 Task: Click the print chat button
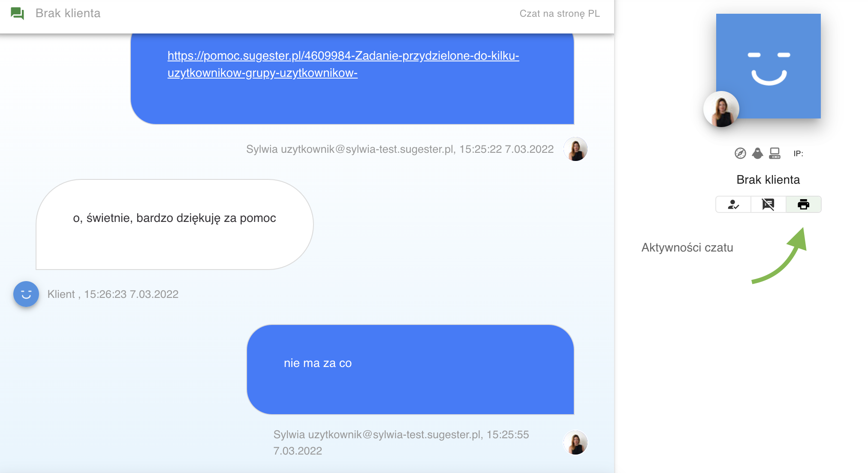[x=803, y=204]
